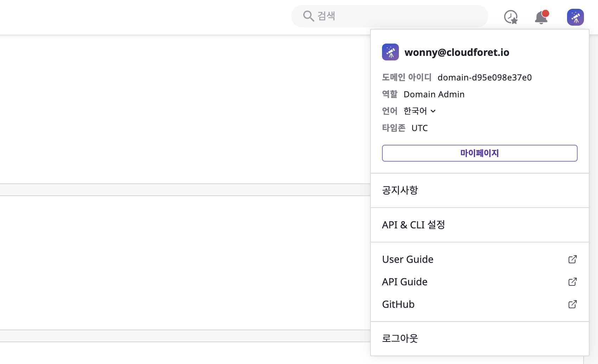Click the external link icon for User Guide
The height and width of the screenshot is (364, 598).
pyautogui.click(x=573, y=259)
